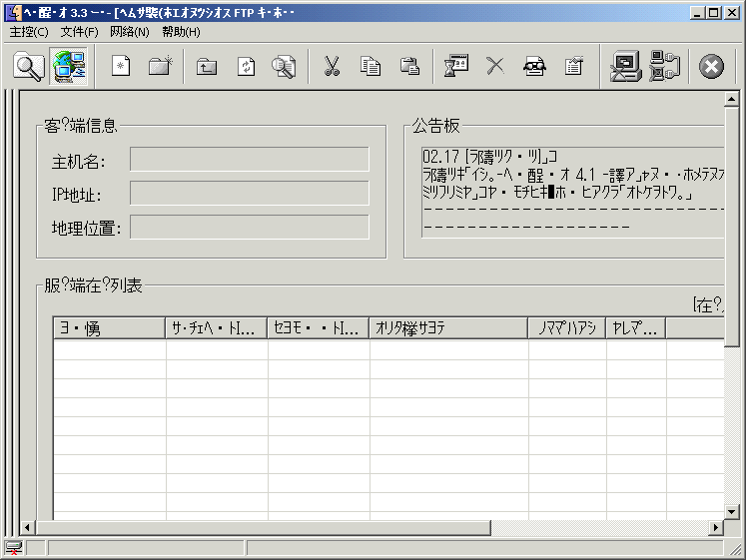This screenshot has height=560, width=746.
Task: Click the scissors cut icon
Action: (x=332, y=67)
